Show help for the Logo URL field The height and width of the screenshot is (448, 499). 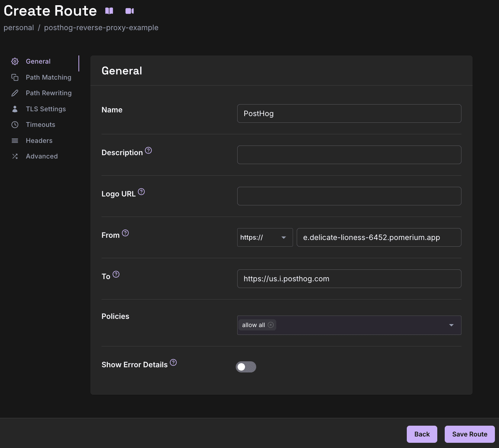coord(141,192)
